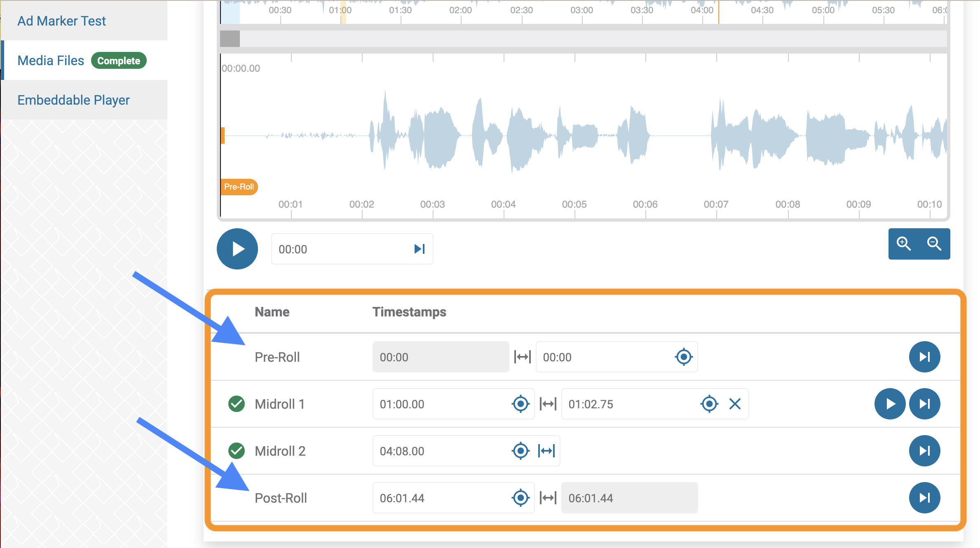
Task: Click the Midroll 2 green checkmark
Action: click(x=237, y=451)
